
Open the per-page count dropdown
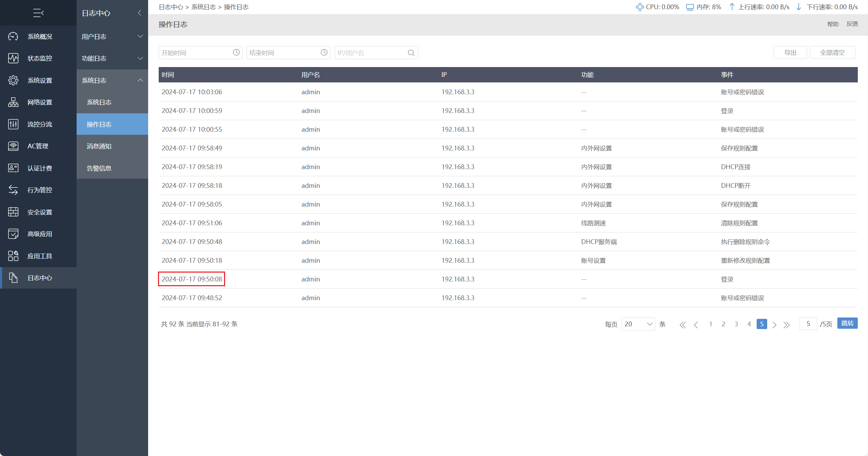pyautogui.click(x=638, y=324)
